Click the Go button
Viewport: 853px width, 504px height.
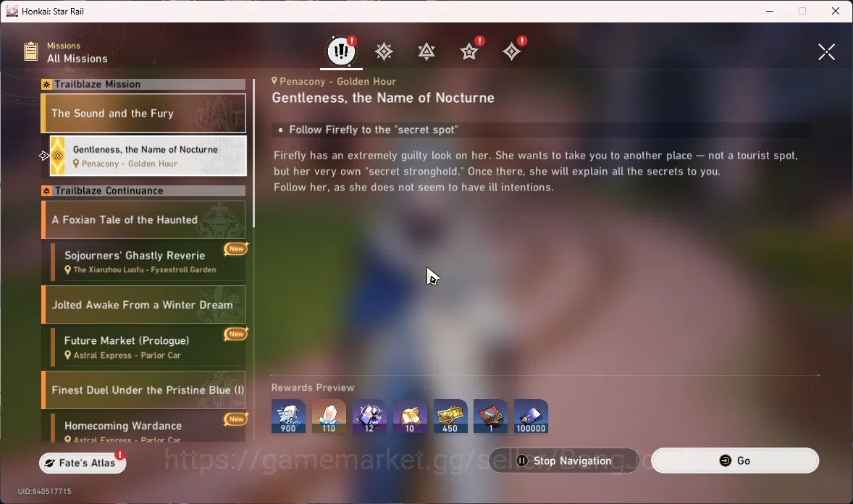point(735,461)
